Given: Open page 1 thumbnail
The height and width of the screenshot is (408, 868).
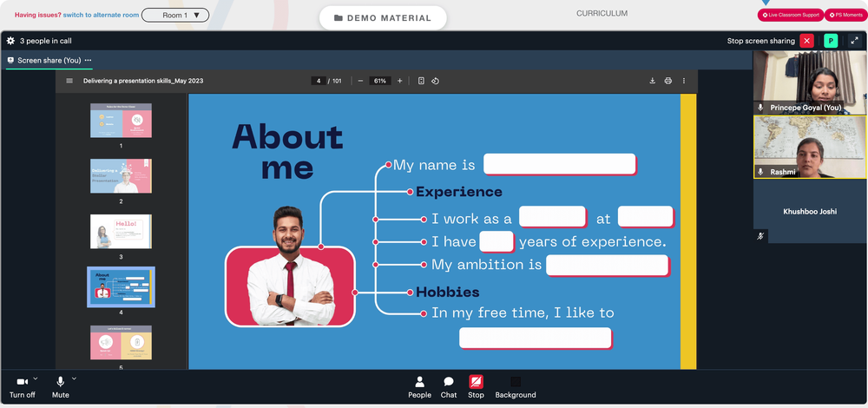Looking at the screenshot, I should click(121, 120).
